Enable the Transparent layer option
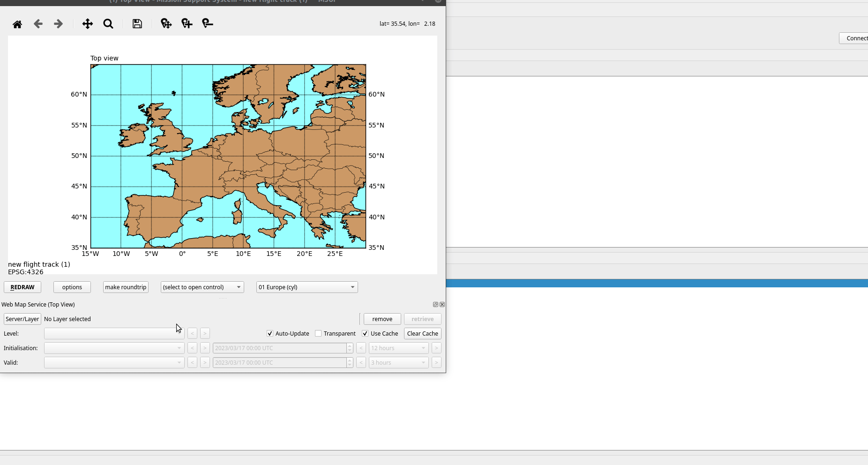 point(318,333)
